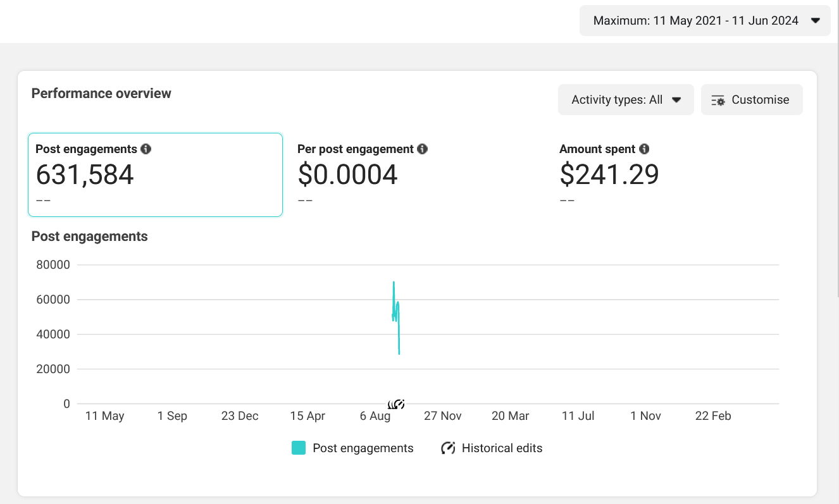Open the info icon next to Amount spent
The image size is (839, 504).
(644, 149)
